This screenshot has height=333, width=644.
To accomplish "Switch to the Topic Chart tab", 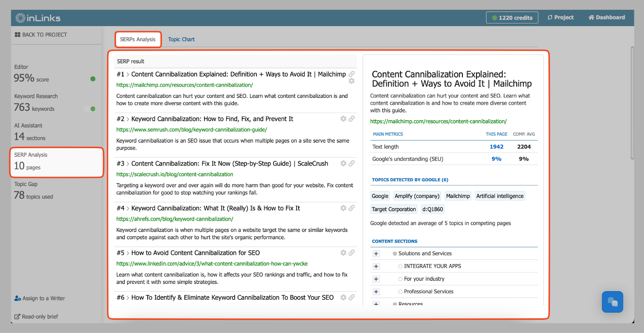I will coord(181,39).
